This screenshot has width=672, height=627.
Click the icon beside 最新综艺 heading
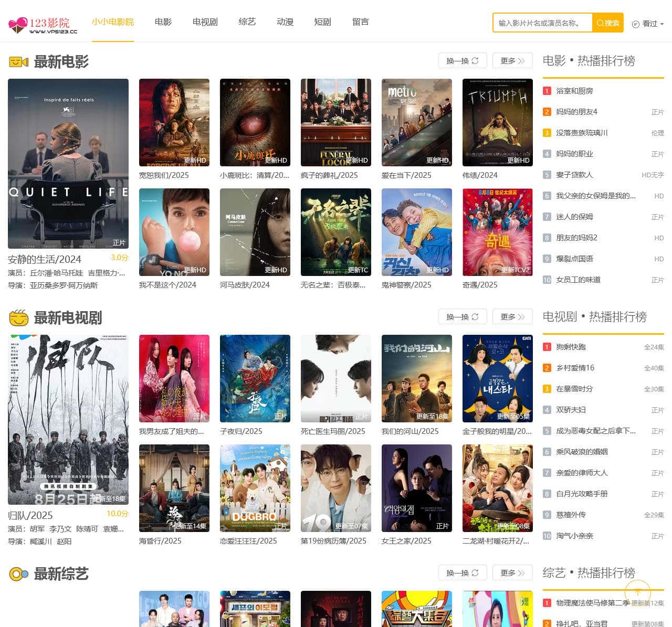point(18,574)
